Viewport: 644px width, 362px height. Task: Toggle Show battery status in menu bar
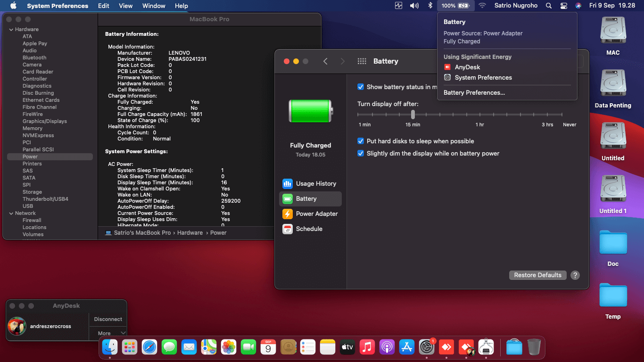[361, 87]
